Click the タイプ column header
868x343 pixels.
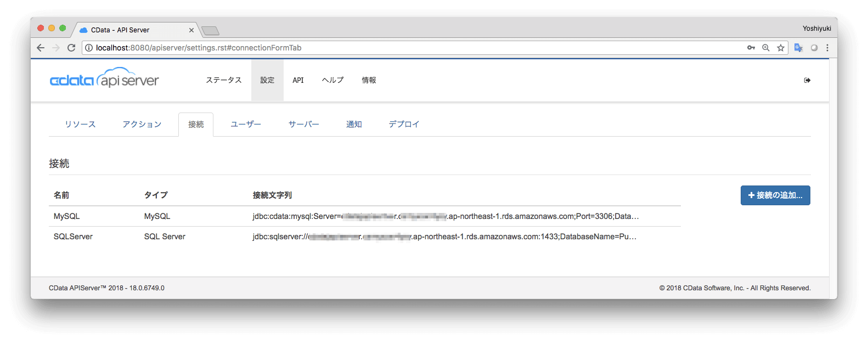point(156,195)
